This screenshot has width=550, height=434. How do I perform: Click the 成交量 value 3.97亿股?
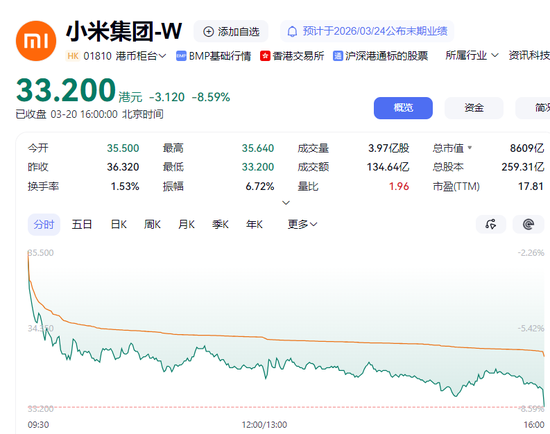pyautogui.click(x=389, y=148)
